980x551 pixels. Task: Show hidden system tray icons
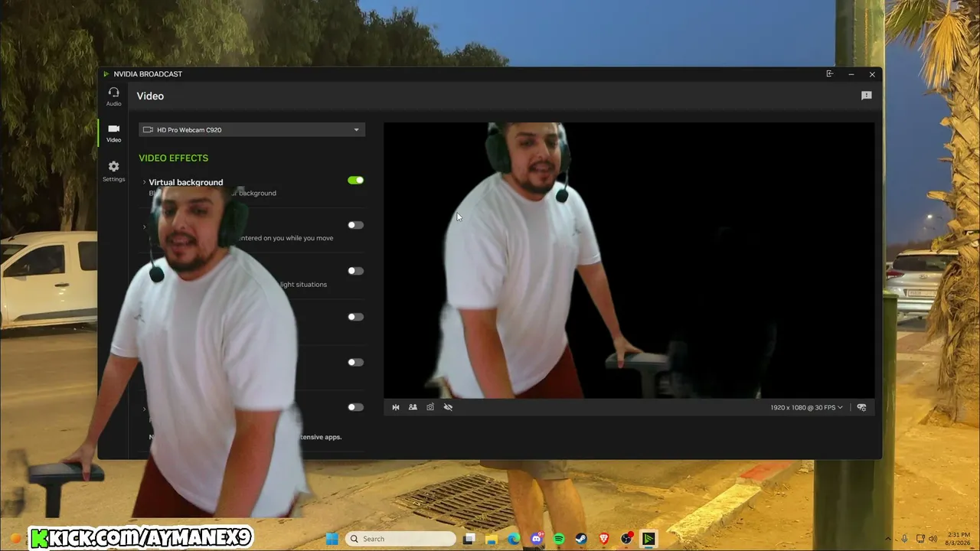pyautogui.click(x=888, y=540)
